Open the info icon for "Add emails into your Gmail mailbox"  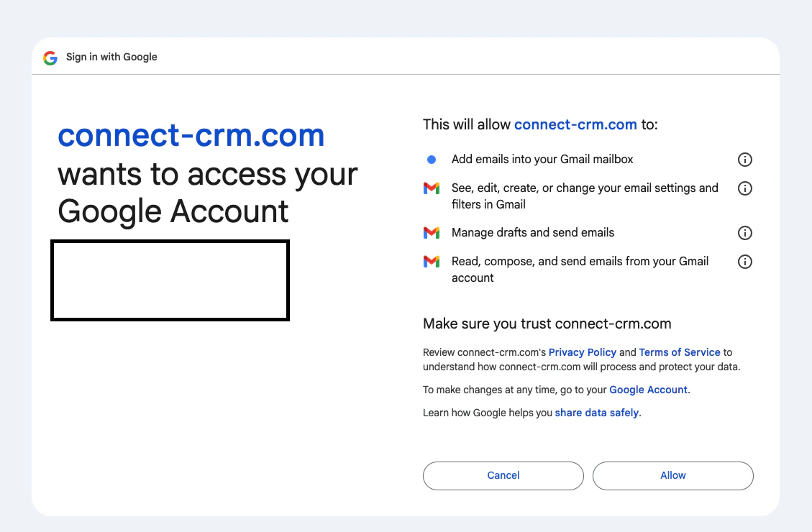pos(745,159)
